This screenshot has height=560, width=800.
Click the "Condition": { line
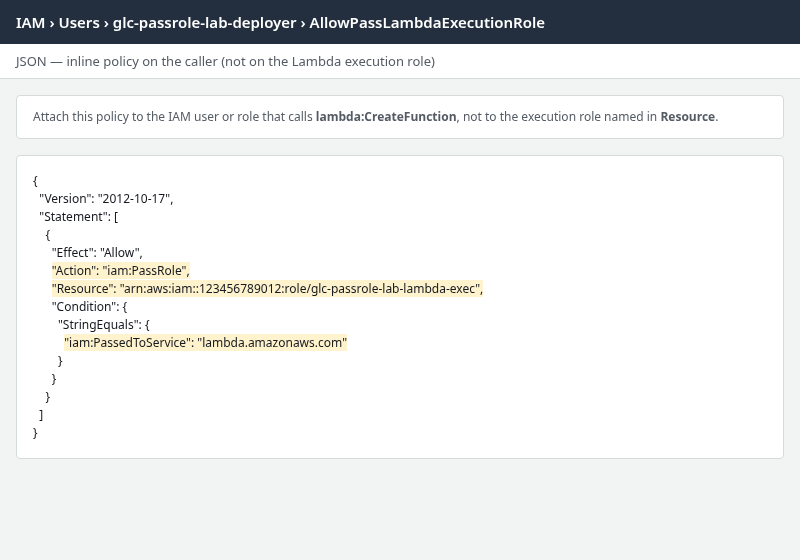point(89,307)
